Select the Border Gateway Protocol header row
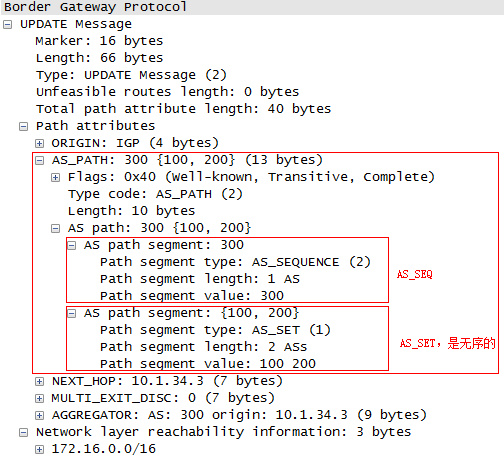This screenshot has height=461, width=504. [252, 7]
